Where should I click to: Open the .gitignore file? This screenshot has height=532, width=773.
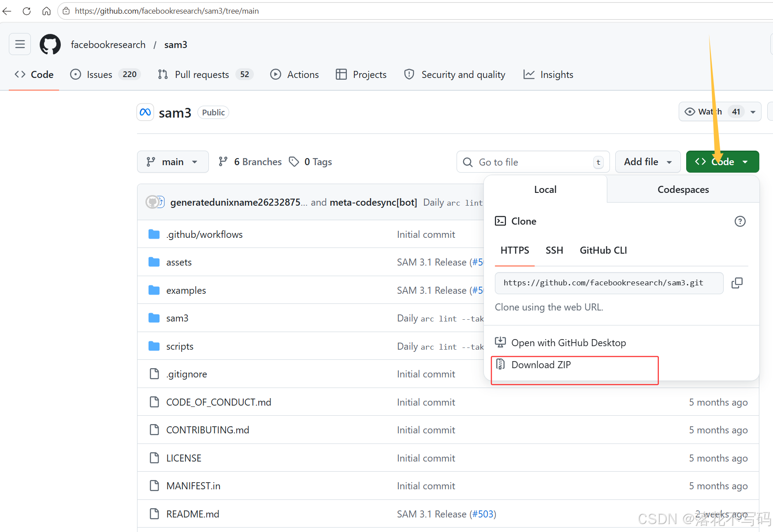click(187, 374)
